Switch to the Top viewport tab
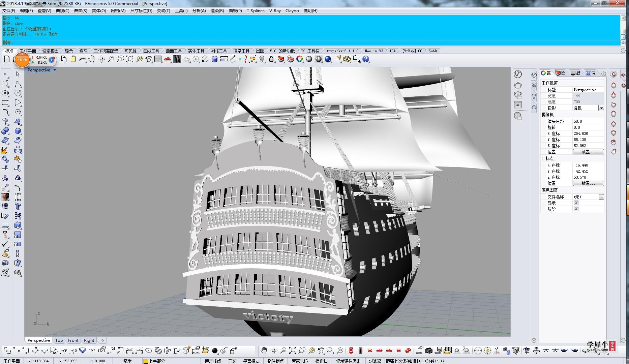 click(59, 340)
